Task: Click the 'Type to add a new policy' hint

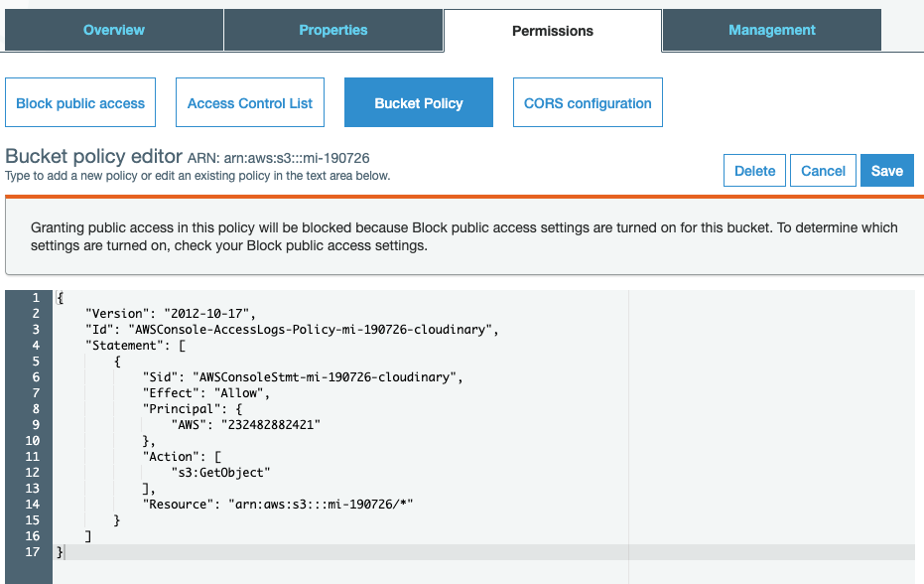Action: pyautogui.click(x=198, y=176)
